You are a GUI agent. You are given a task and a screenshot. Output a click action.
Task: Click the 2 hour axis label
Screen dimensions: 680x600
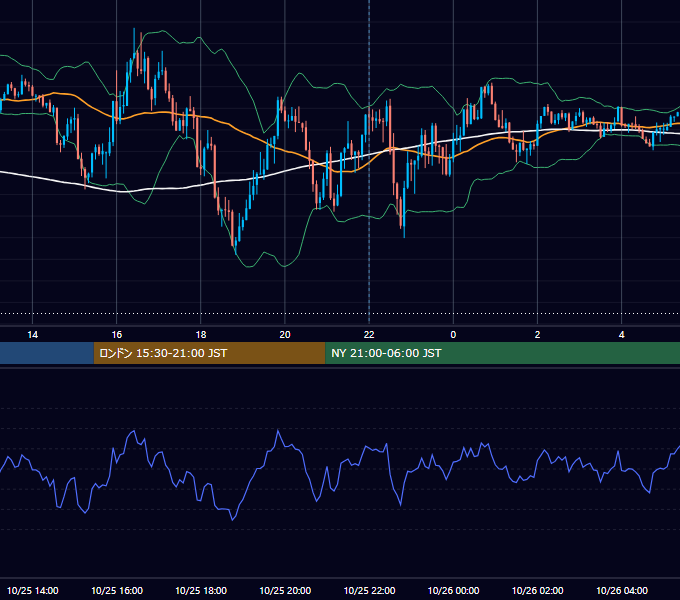tap(537, 335)
